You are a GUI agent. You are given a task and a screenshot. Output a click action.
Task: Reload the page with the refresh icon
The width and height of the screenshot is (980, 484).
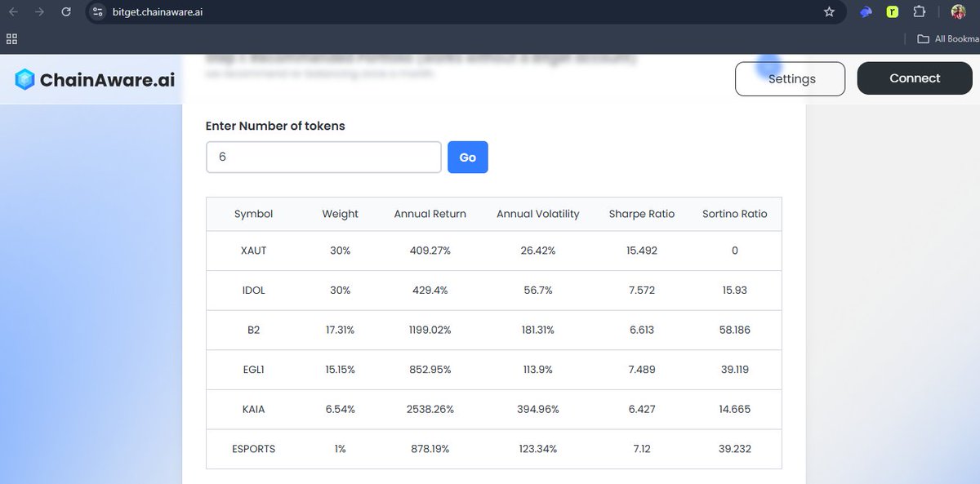pyautogui.click(x=66, y=11)
